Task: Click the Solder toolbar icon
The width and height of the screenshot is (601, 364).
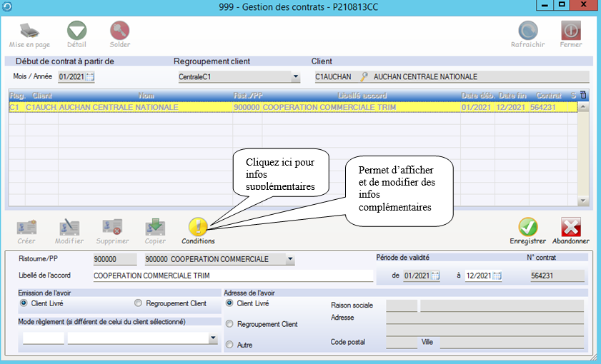Action: (119, 30)
